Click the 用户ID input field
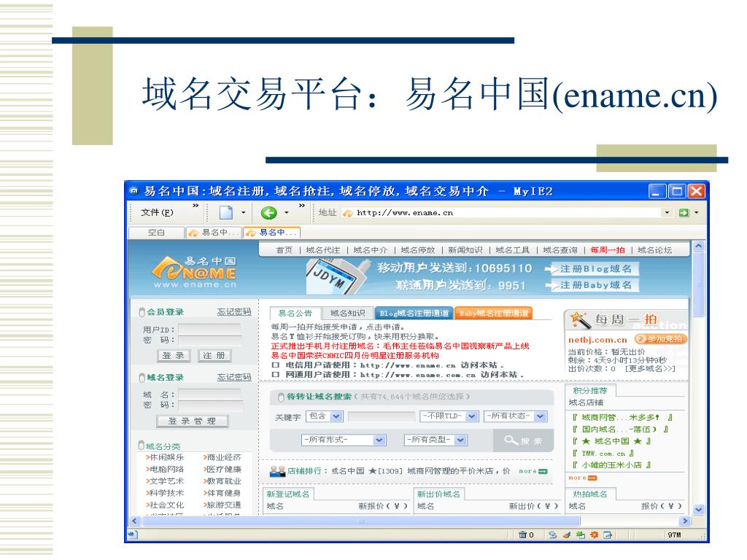Screen dimensions: 747x560 coord(209,329)
